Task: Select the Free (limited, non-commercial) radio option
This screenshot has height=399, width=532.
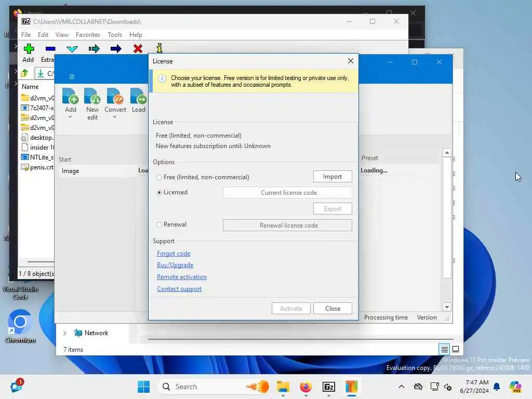Action: pos(159,178)
